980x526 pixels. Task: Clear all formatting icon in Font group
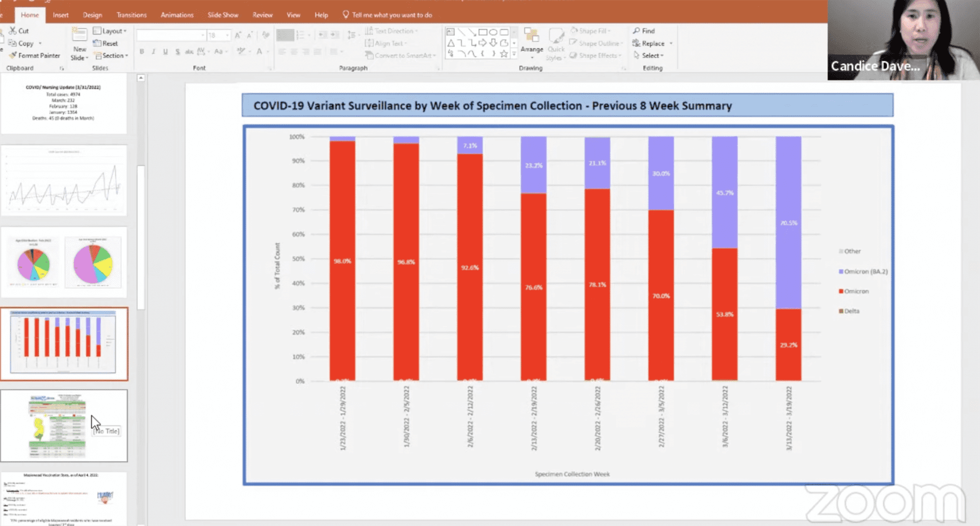[x=266, y=35]
